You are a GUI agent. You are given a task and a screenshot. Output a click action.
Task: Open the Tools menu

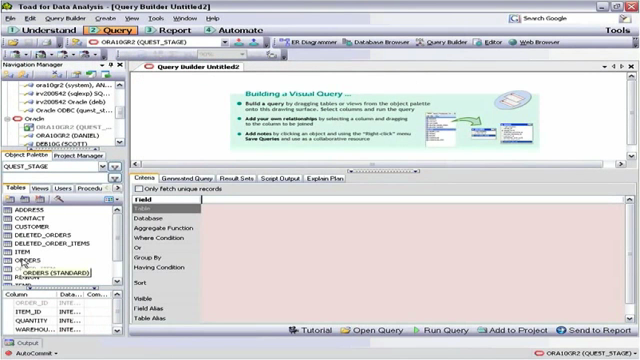[156, 18]
